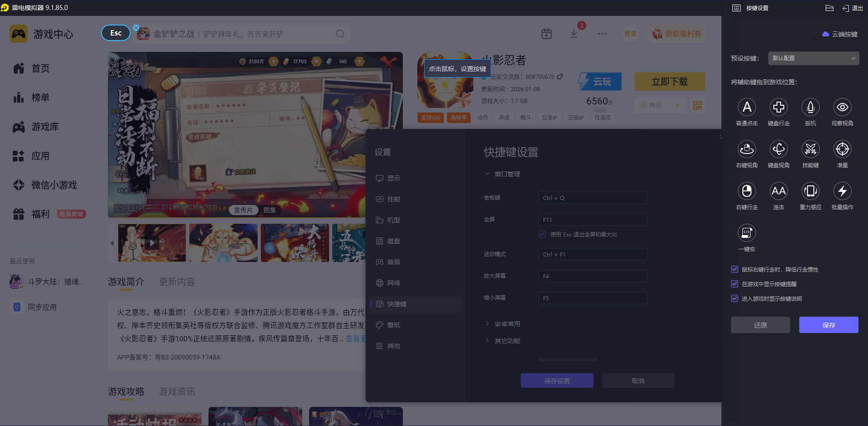Go to 榜单 in the sidebar
868x426 pixels.
31,98
